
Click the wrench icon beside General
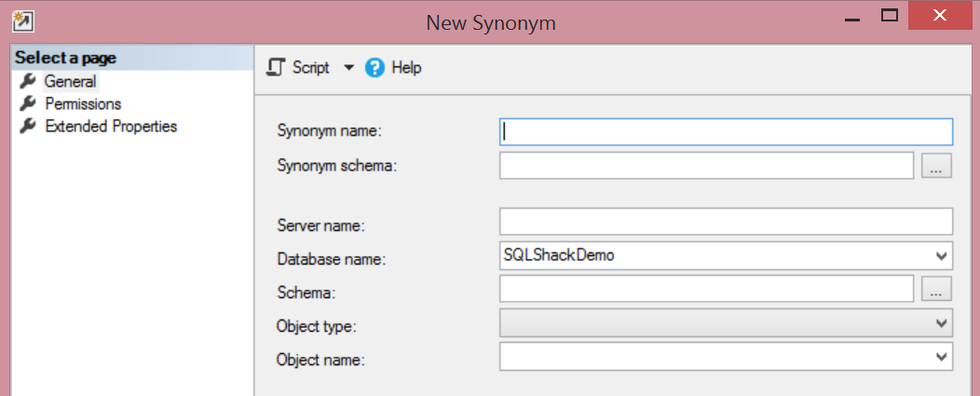[x=27, y=81]
